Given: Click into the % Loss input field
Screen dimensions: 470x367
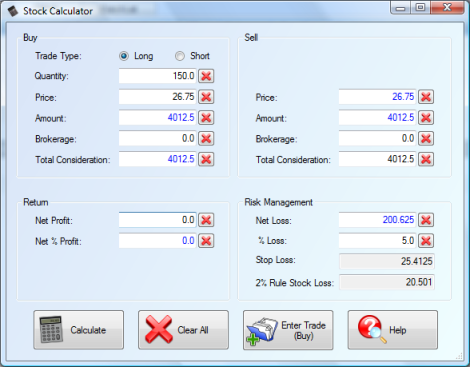Looking at the screenshot, I should click(378, 241).
